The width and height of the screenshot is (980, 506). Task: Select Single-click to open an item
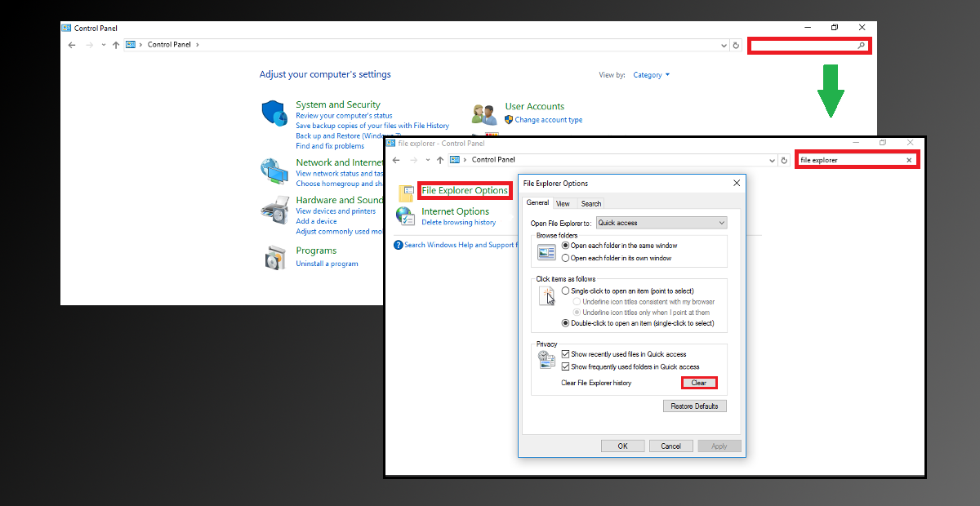[x=565, y=291]
